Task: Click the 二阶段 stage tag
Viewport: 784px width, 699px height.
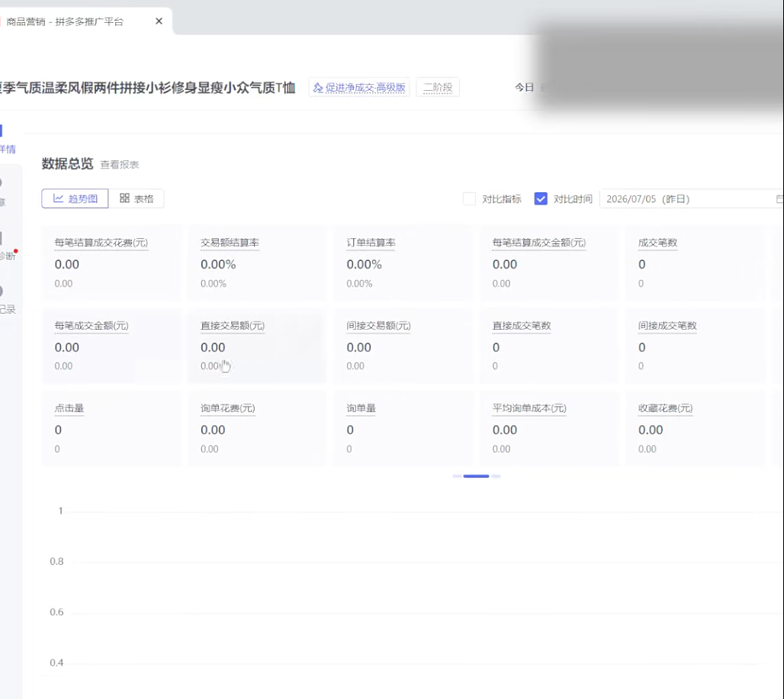Action: click(x=438, y=88)
